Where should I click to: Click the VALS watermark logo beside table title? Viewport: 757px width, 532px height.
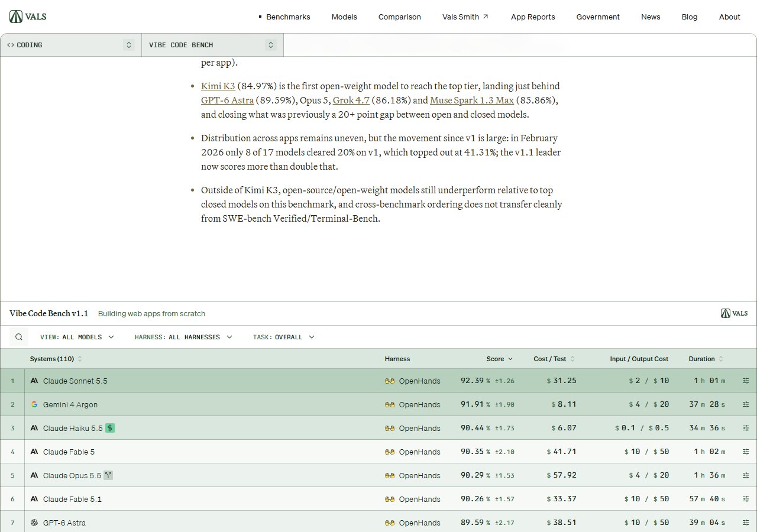tap(734, 313)
